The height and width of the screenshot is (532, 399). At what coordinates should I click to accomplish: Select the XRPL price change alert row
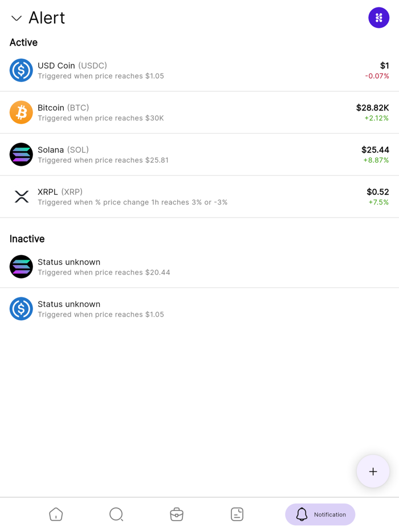coord(199,197)
